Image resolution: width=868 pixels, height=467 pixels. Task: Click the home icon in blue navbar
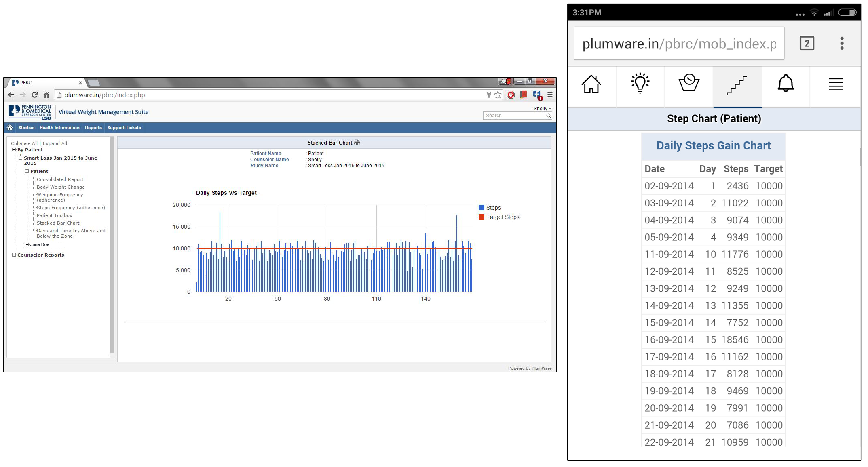tap(10, 128)
